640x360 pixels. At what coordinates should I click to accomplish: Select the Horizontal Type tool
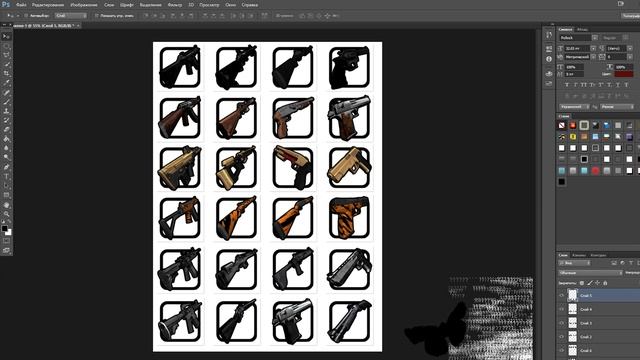coord(6,176)
